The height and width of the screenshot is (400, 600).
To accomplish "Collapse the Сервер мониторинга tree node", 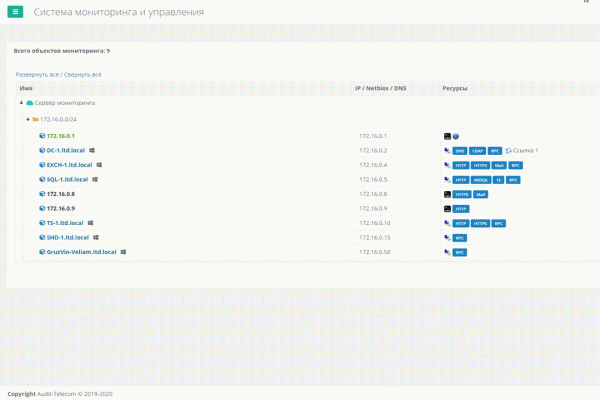I will point(21,103).
